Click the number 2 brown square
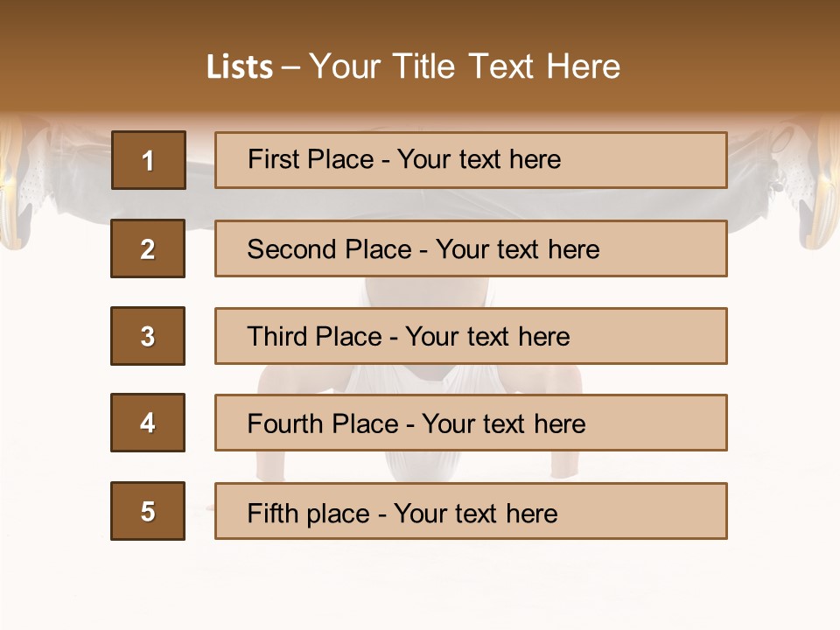 pos(148,248)
